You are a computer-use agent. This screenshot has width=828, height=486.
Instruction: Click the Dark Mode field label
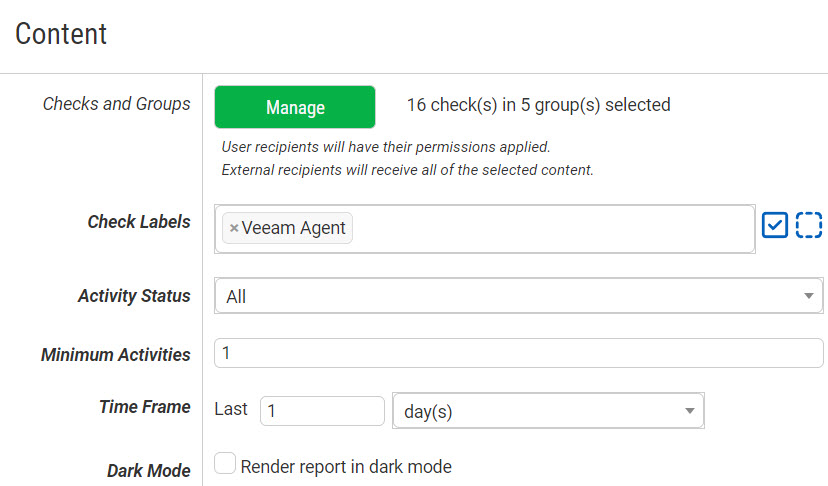pos(148,470)
